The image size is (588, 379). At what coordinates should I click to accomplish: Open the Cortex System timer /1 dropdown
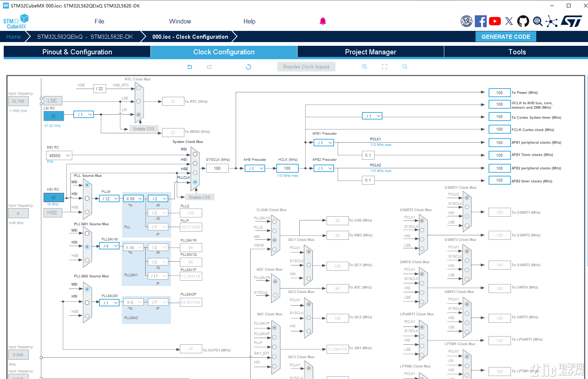click(372, 116)
